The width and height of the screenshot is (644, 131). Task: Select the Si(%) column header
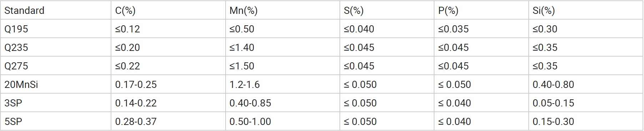click(x=585, y=10)
